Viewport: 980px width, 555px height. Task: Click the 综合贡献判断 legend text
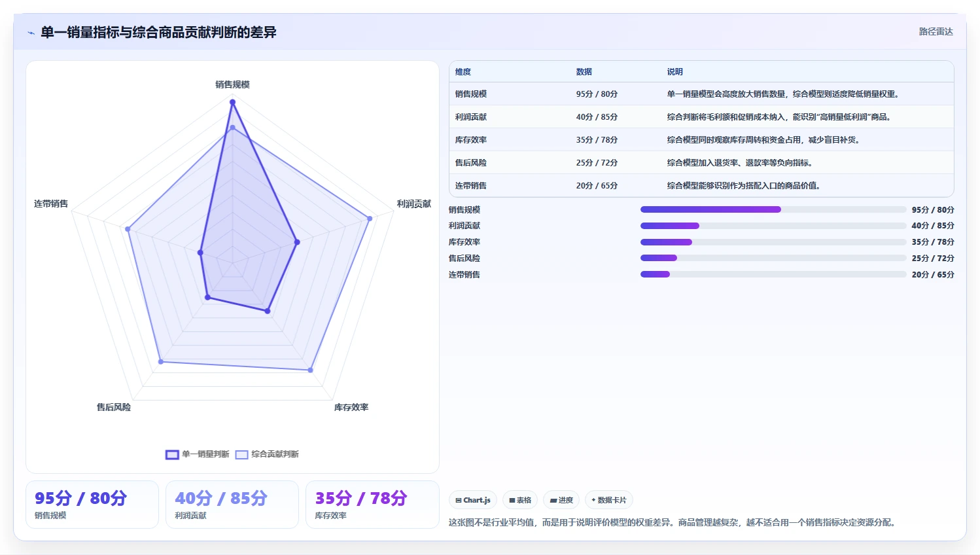tap(275, 454)
